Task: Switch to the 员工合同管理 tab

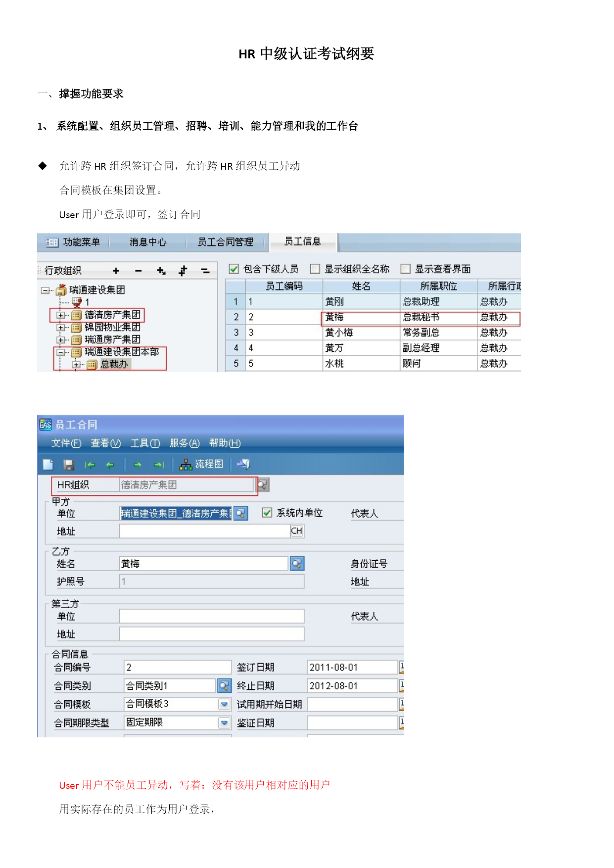Action: [x=226, y=242]
